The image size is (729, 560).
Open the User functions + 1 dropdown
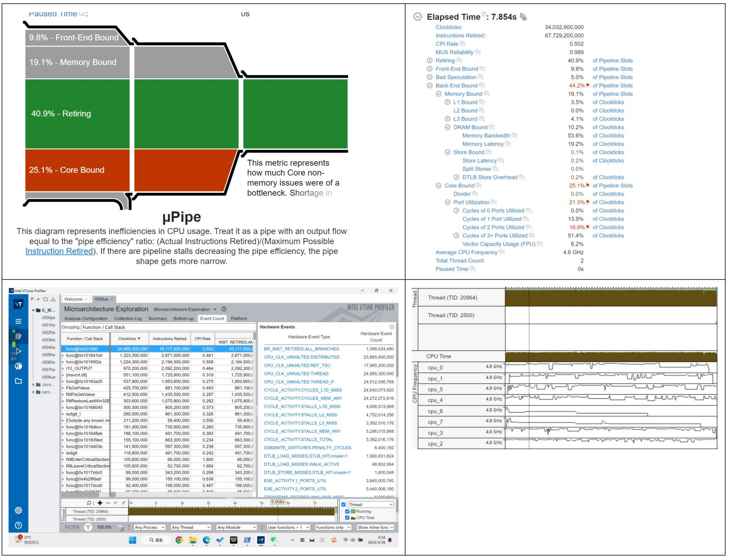pos(288,527)
